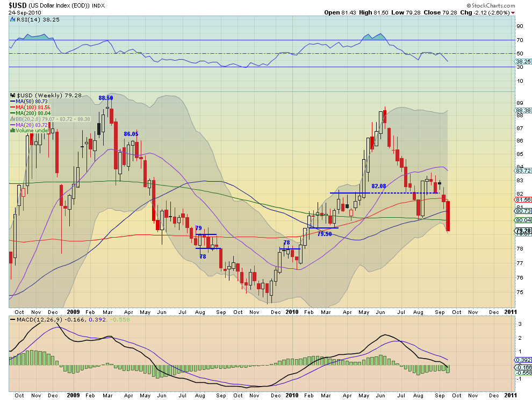Image resolution: width=532 pixels, height=400 pixels.
Task: Click the green line swatch before MA(200)
Action: (12, 113)
